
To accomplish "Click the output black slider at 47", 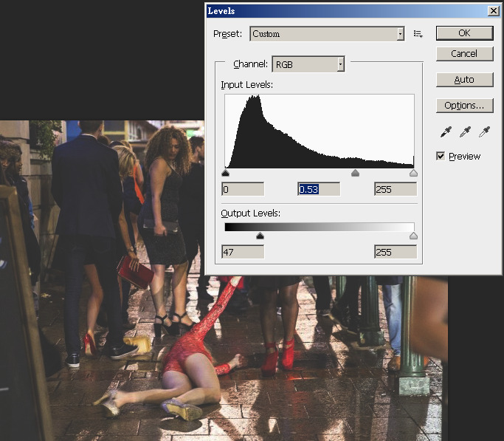I will tap(260, 236).
